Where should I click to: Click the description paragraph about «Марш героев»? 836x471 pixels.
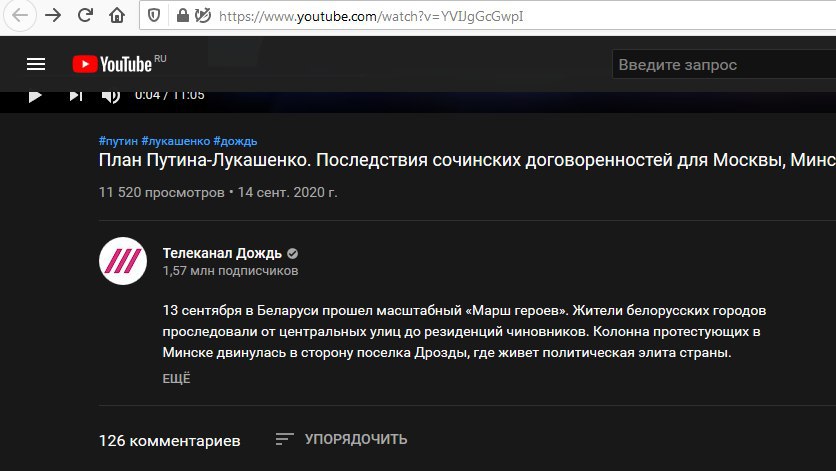(464, 331)
